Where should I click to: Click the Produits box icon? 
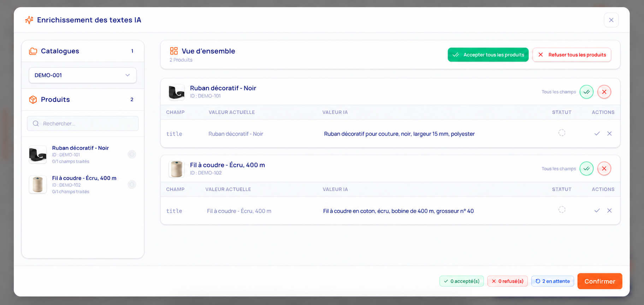[33, 100]
